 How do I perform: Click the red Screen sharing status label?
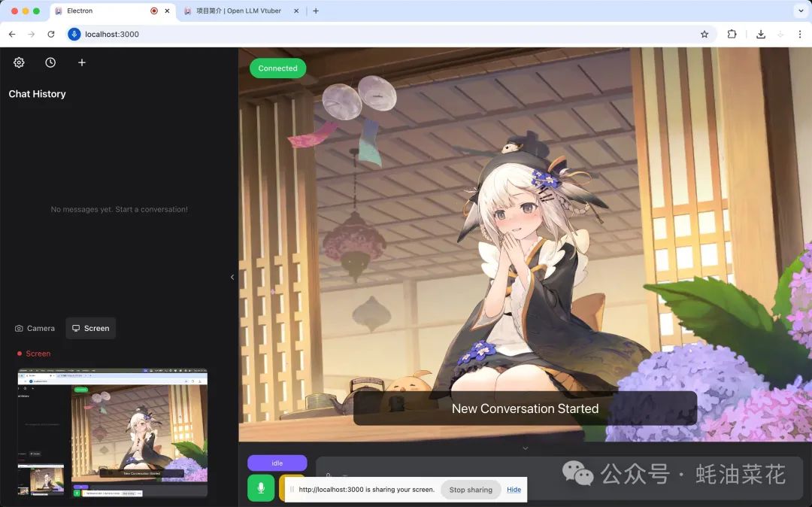point(34,354)
